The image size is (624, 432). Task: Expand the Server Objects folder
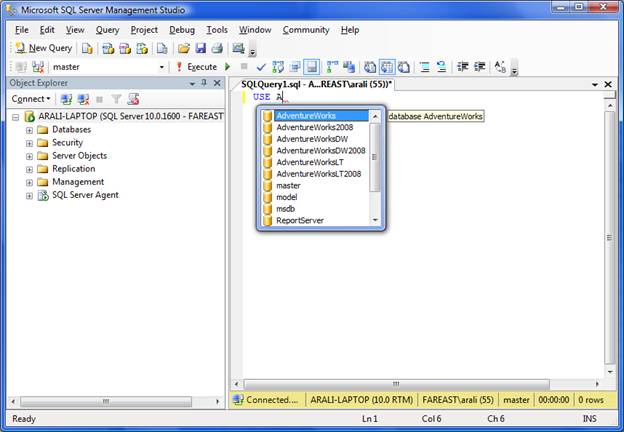click(x=29, y=156)
